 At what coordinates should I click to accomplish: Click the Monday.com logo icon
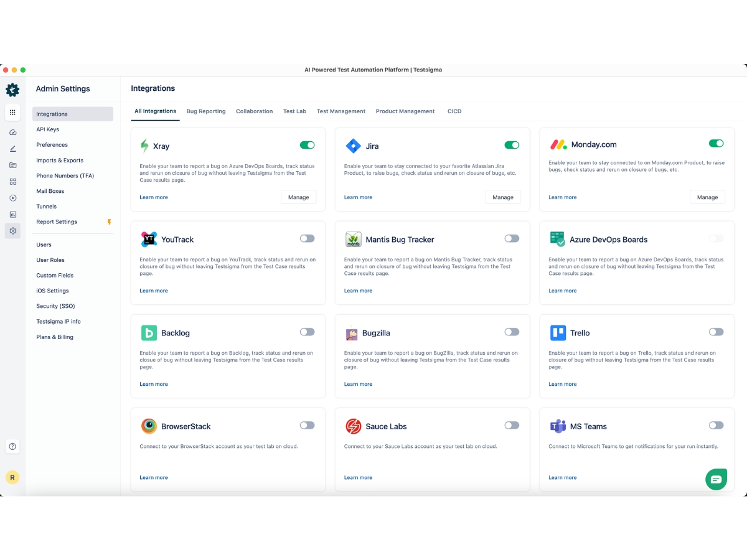[558, 145]
